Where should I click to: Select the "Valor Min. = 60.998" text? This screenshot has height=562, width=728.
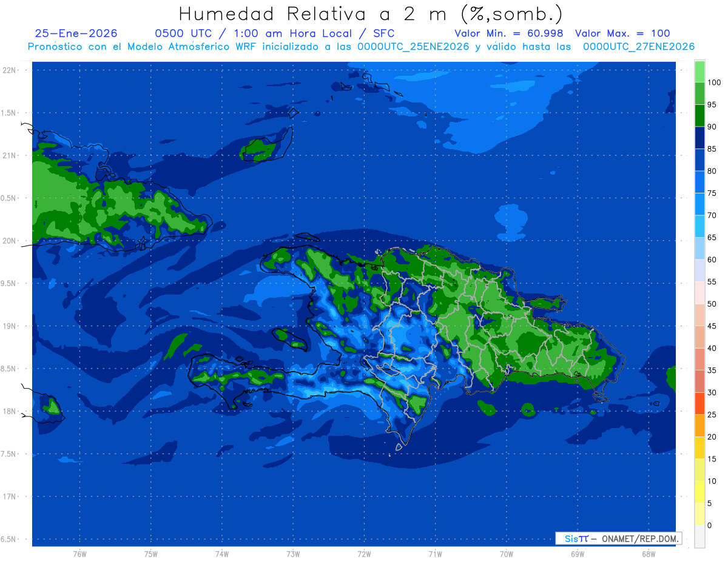tap(508, 33)
